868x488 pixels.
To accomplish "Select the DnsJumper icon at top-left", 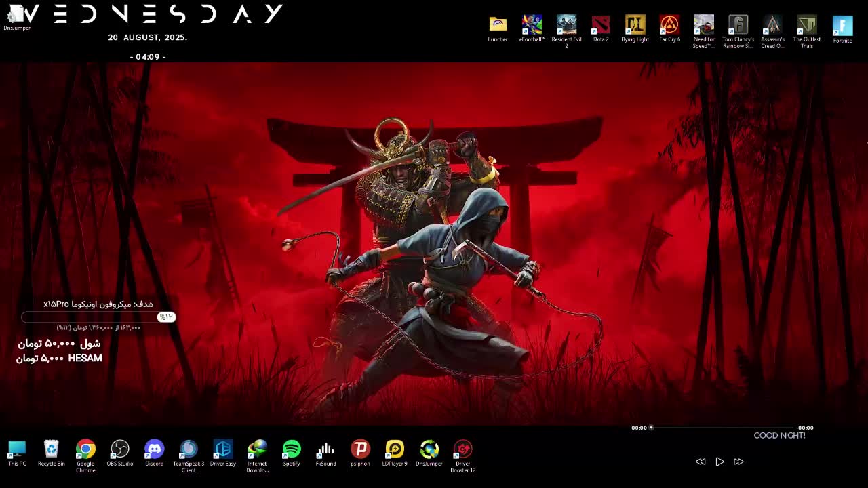I will [x=16, y=18].
